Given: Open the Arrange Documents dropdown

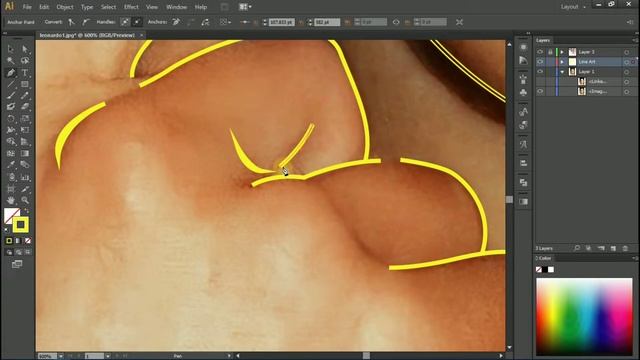Looking at the screenshot, I should pos(245,7).
